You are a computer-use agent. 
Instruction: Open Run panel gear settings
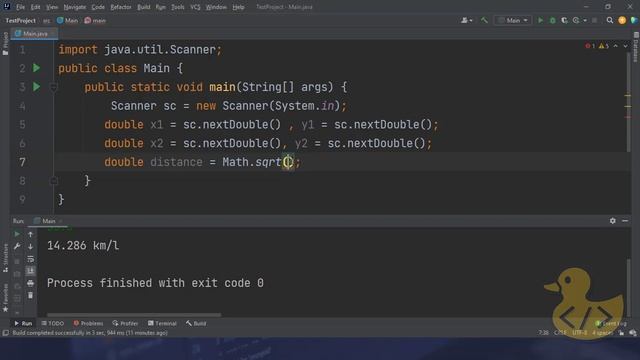[x=613, y=220]
